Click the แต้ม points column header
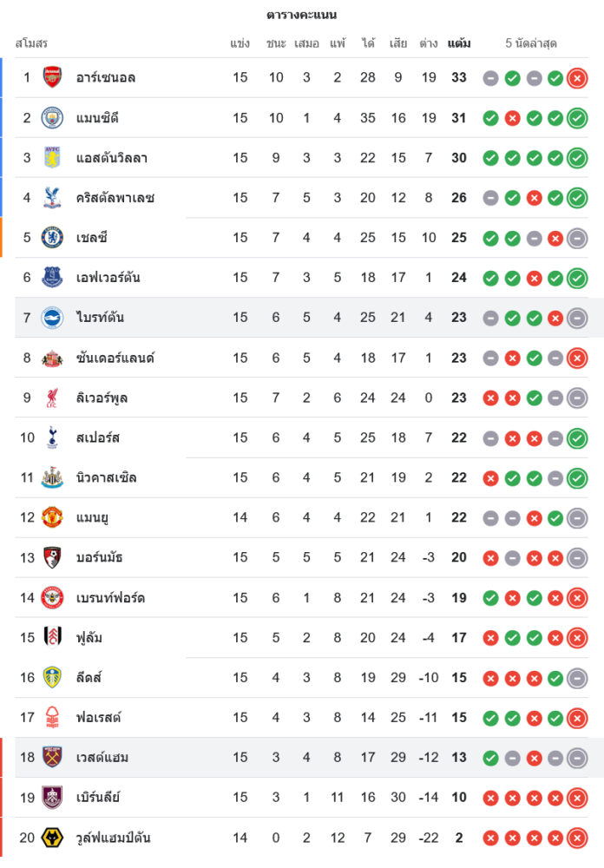Image resolution: width=604 pixels, height=868 pixels. coord(459,43)
